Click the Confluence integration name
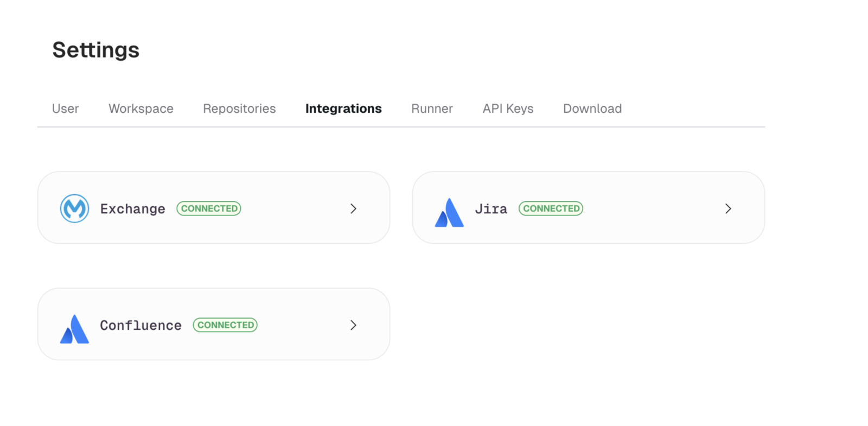Viewport: 868px width, 426px height. tap(141, 326)
